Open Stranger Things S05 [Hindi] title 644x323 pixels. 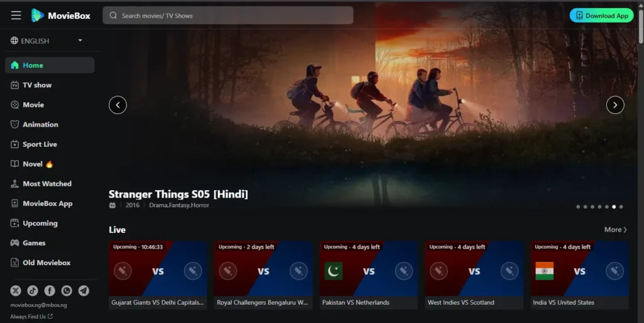178,194
